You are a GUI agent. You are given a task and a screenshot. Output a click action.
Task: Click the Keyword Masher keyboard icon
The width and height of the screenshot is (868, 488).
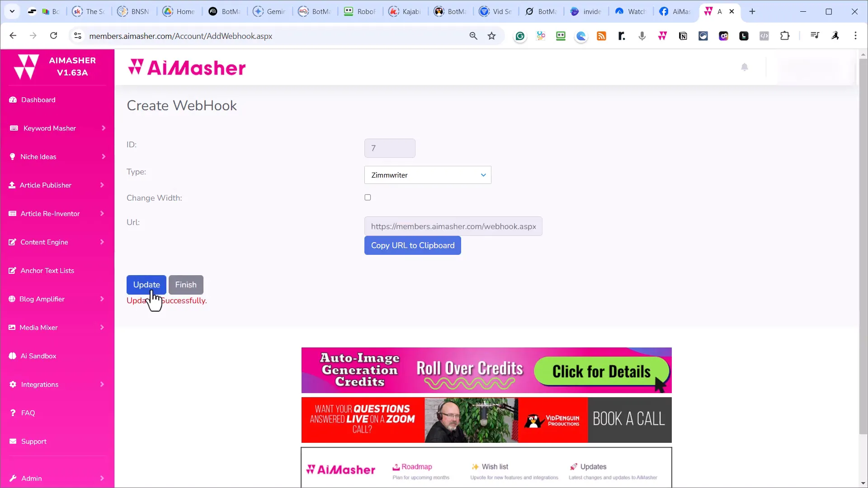tap(14, 128)
